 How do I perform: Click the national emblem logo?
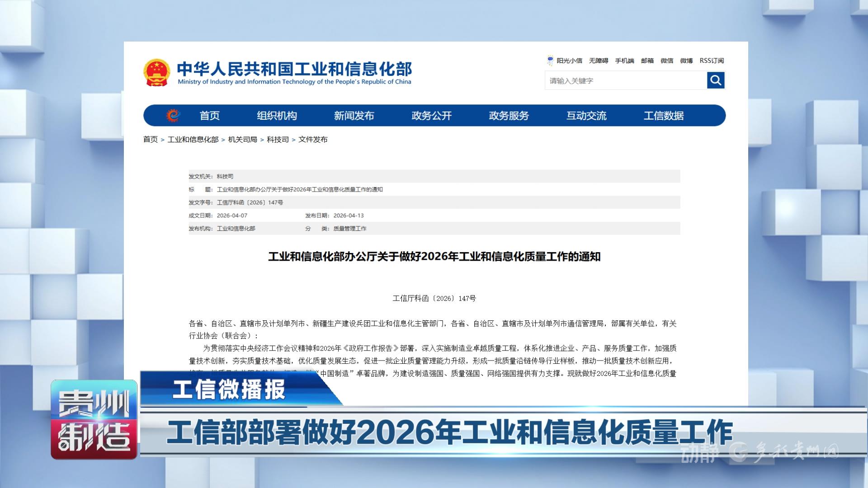156,72
